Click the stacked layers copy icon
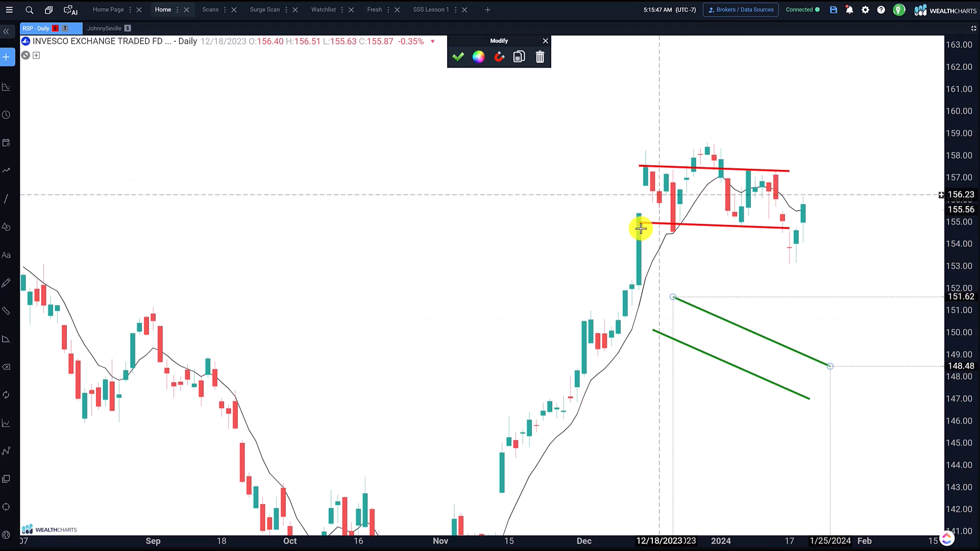 click(6, 479)
